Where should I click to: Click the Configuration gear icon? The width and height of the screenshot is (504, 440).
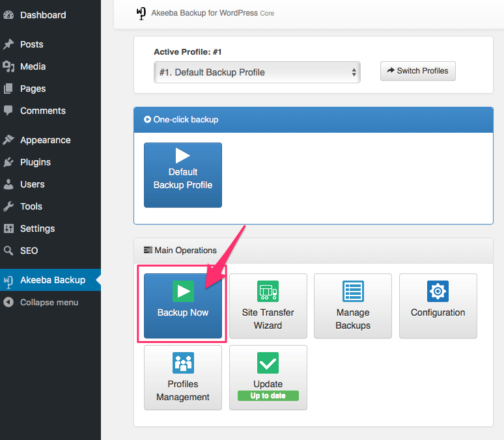click(x=438, y=291)
